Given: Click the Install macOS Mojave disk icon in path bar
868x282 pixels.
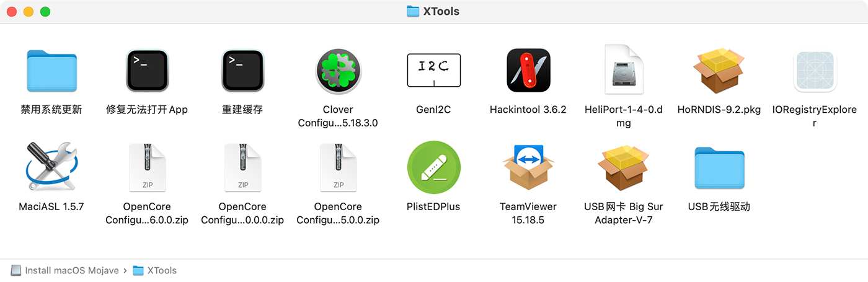Looking at the screenshot, I should pos(15,270).
